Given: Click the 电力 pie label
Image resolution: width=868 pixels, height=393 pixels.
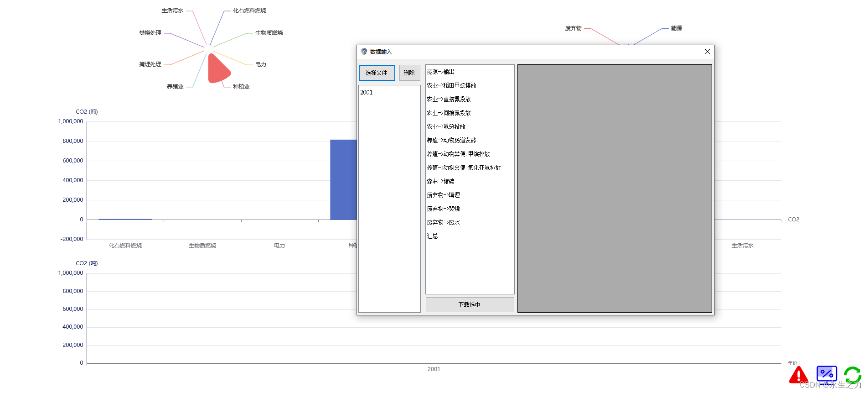Looking at the screenshot, I should coord(261,64).
